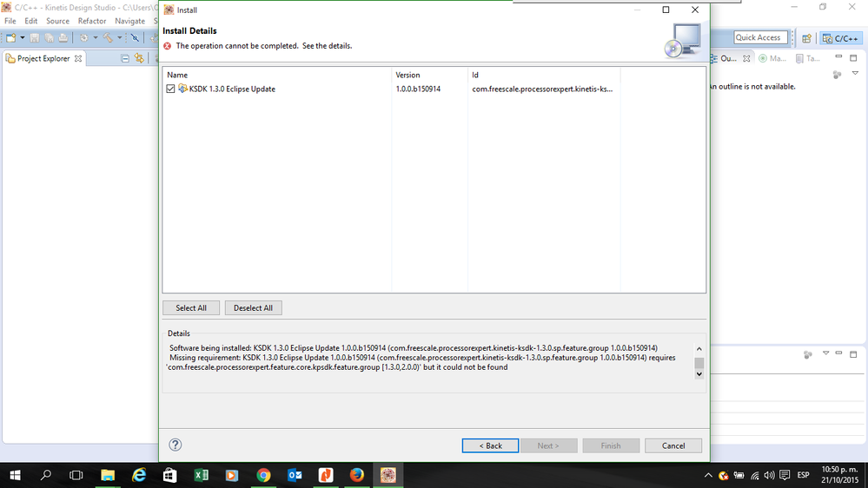Click the Back button

click(490, 445)
